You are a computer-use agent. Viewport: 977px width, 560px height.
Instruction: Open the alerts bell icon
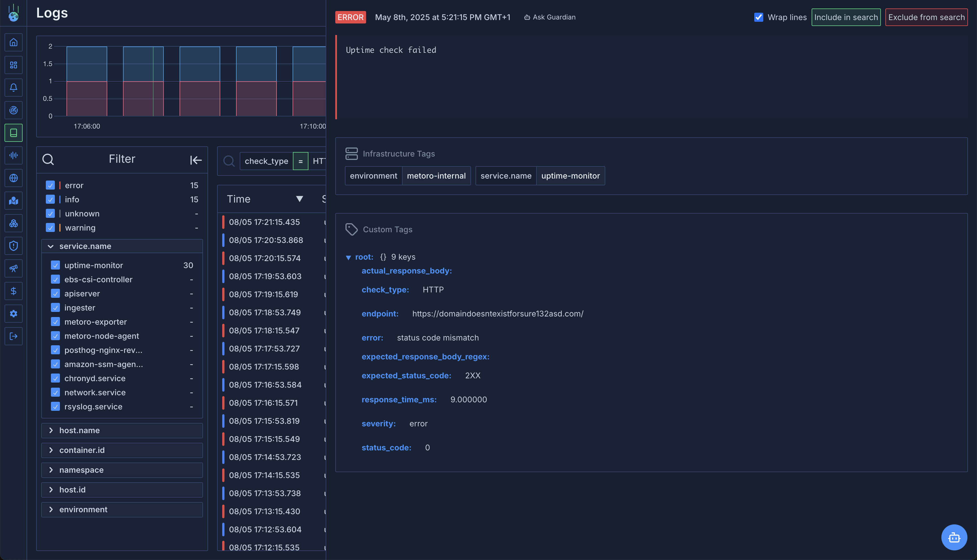click(x=14, y=88)
